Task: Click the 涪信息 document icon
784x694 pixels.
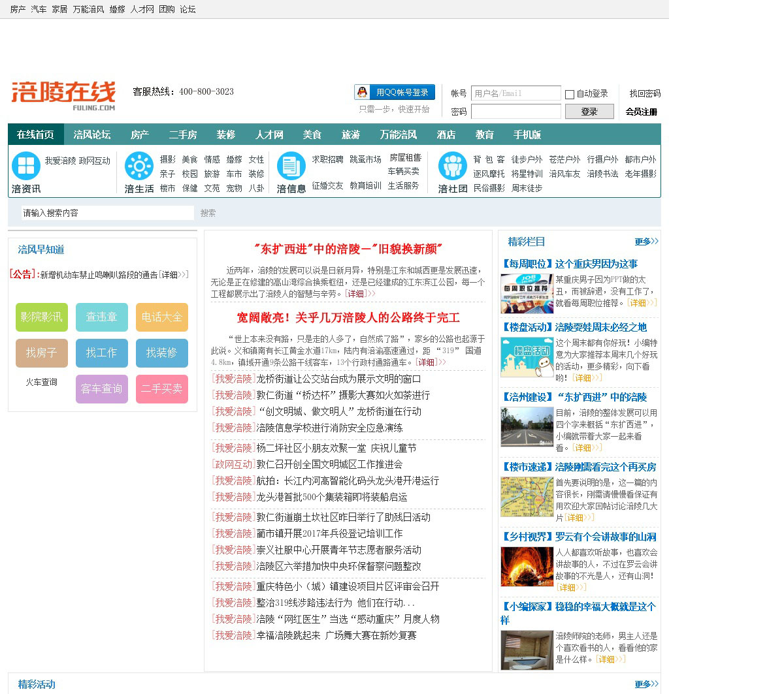Action: click(291, 166)
